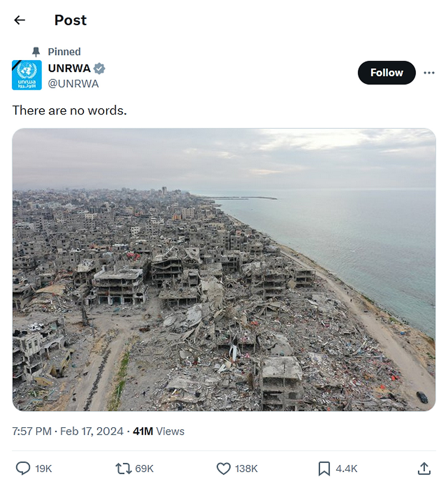Like the post with the heart icon
448x486 pixels.
coord(224,468)
